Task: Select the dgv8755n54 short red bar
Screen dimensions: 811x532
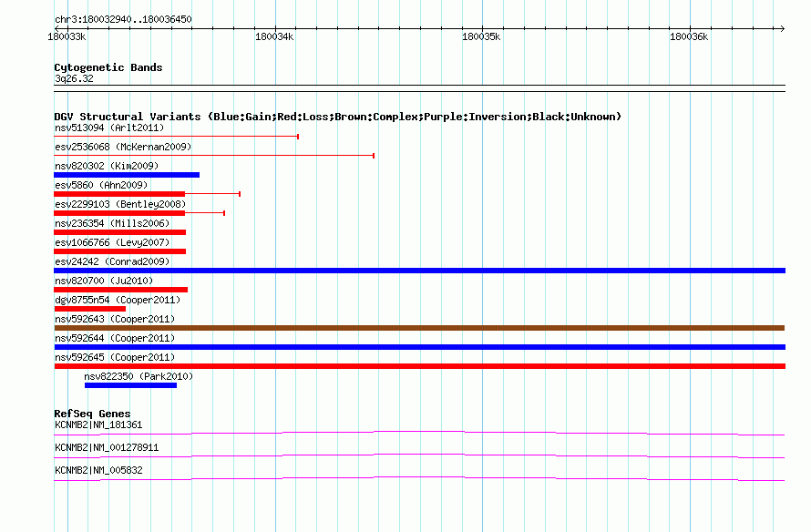Action: [90, 309]
